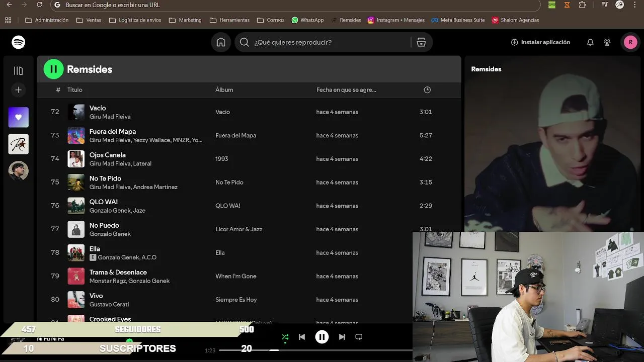Open Liked Songs heart playlist
This screenshot has width=644, height=362.
point(19,117)
